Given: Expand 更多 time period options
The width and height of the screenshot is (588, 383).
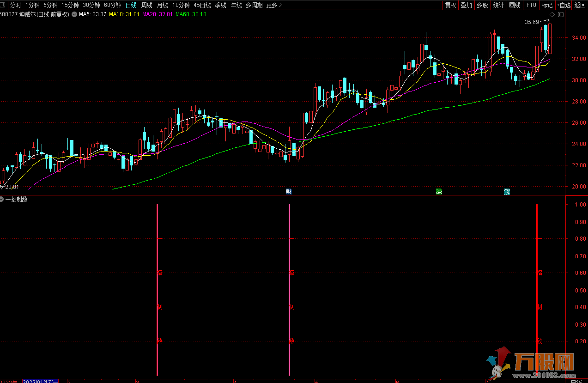Looking at the screenshot, I should [x=274, y=5].
